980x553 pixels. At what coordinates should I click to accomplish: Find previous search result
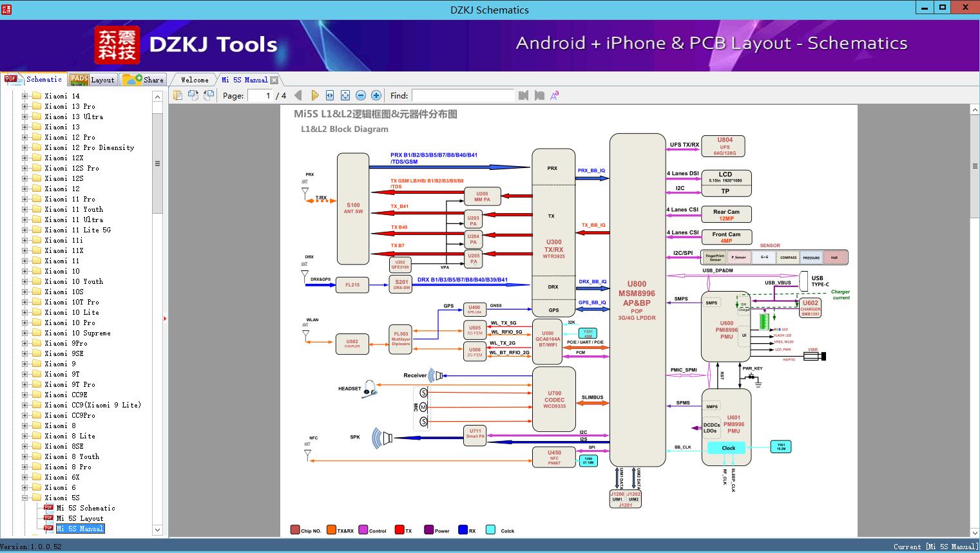click(x=523, y=95)
